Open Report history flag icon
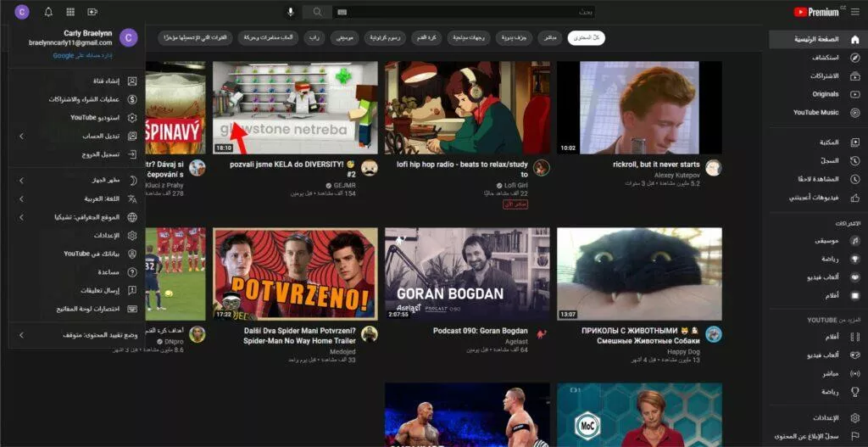868x447 pixels. click(855, 437)
